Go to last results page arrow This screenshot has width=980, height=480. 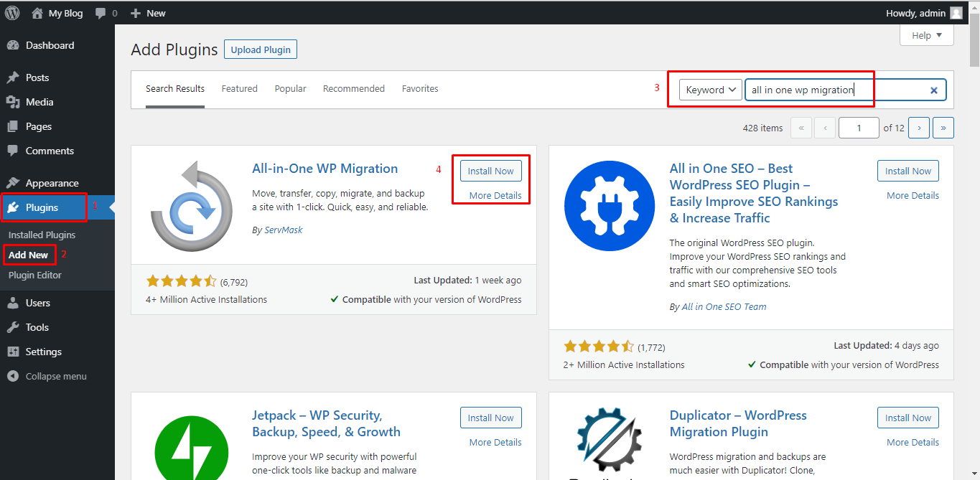(x=943, y=128)
